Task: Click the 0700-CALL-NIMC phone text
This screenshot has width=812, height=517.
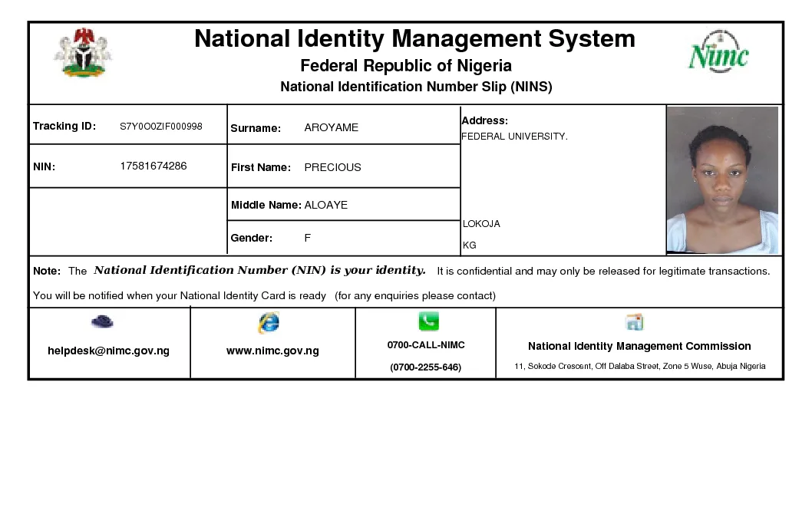Action: pos(425,345)
